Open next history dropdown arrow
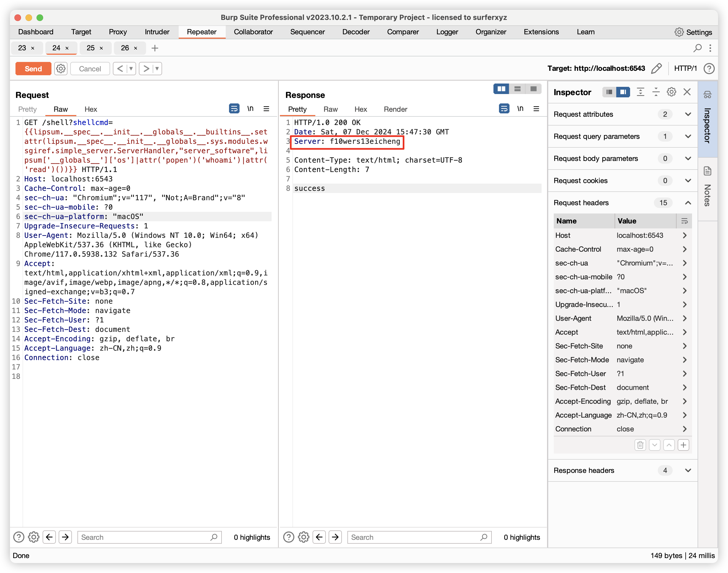Image resolution: width=728 pixels, height=573 pixels. tap(157, 69)
